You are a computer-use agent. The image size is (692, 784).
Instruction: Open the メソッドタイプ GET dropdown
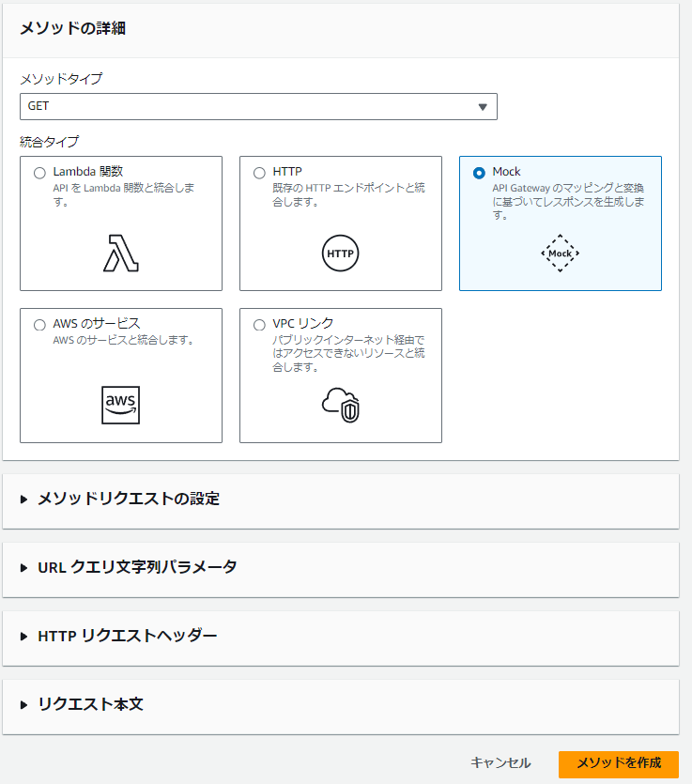pyautogui.click(x=258, y=106)
